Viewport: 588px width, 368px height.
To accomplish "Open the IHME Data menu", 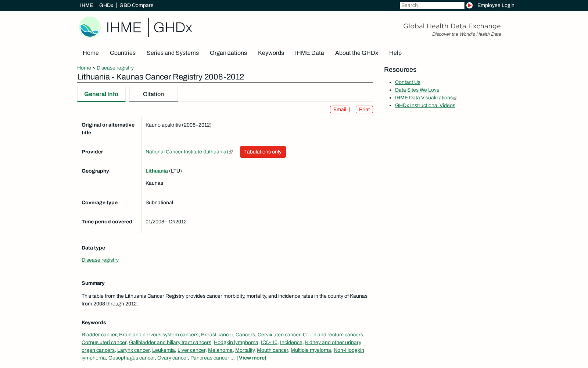I will (309, 53).
